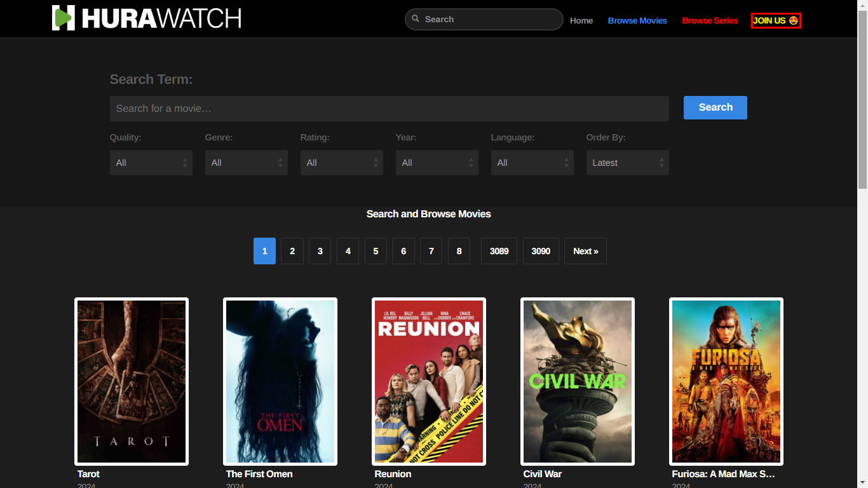Focus the 'Search for a movie' field

389,109
